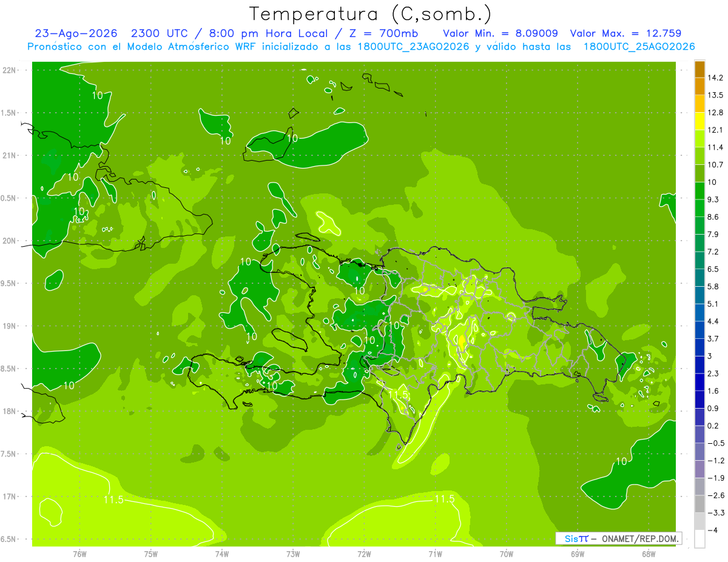Click colorbar legend value "7.2"
Viewport: 728px width, 562px height.
click(x=713, y=251)
